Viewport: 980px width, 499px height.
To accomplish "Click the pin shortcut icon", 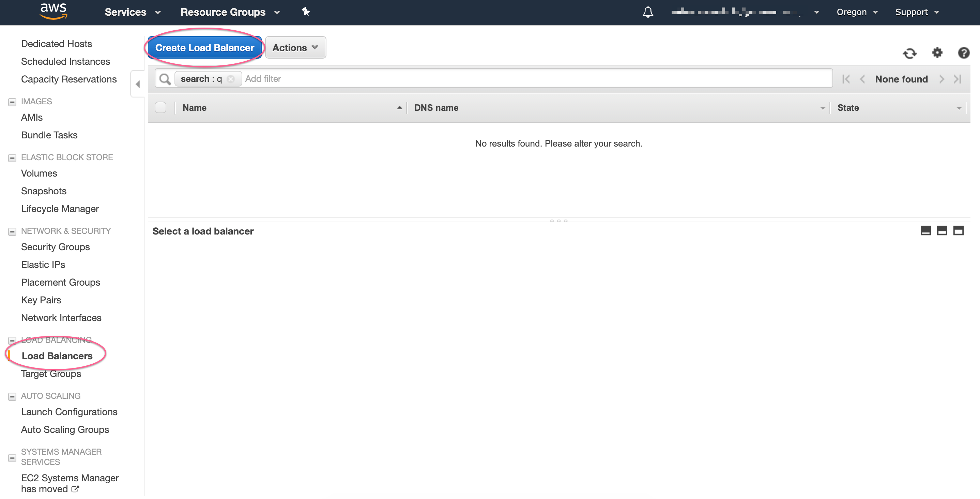I will [x=306, y=12].
